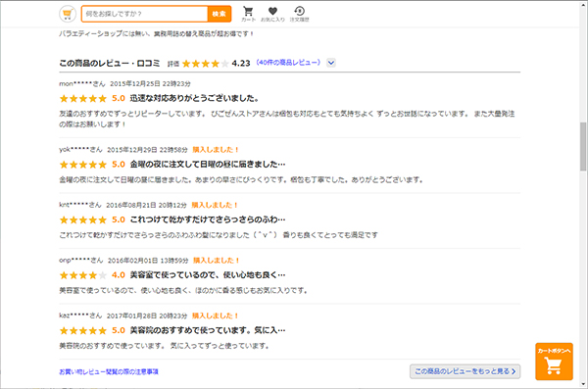Click the scrollbar down arrow
588x389 pixels.
click(x=583, y=384)
